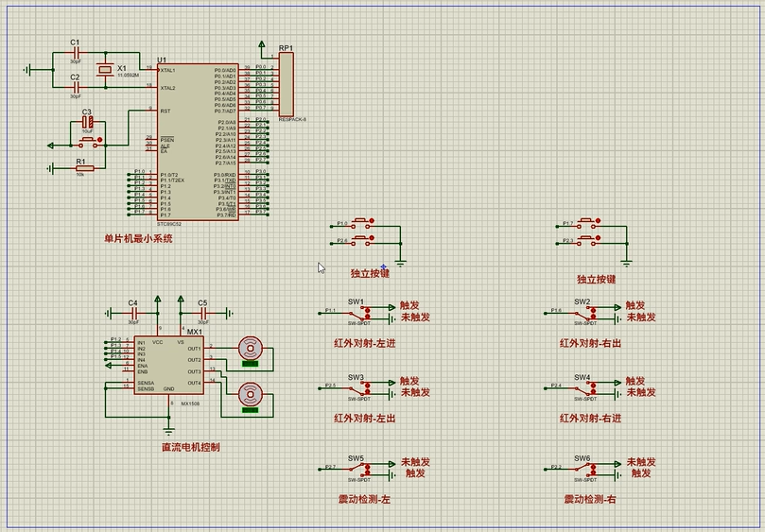Click capacitor C5 near MX1
Image resolution: width=765 pixels, height=532 pixels.
[x=202, y=313]
